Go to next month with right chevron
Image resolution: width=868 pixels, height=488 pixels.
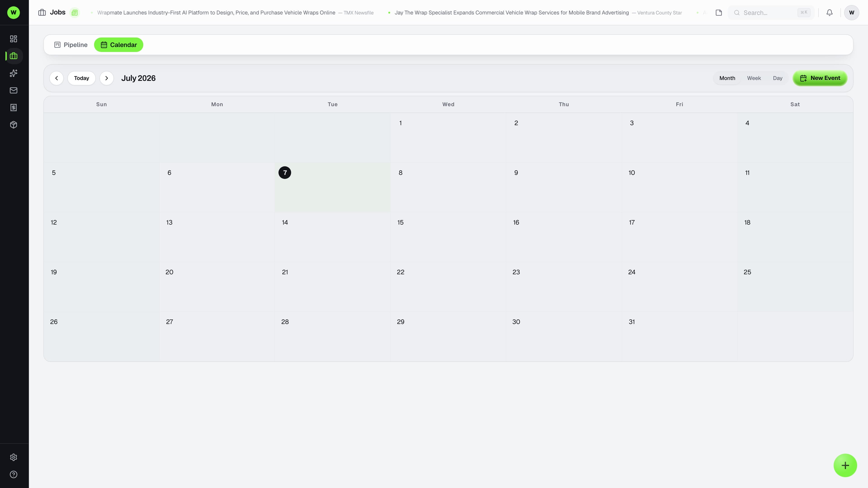pyautogui.click(x=106, y=78)
